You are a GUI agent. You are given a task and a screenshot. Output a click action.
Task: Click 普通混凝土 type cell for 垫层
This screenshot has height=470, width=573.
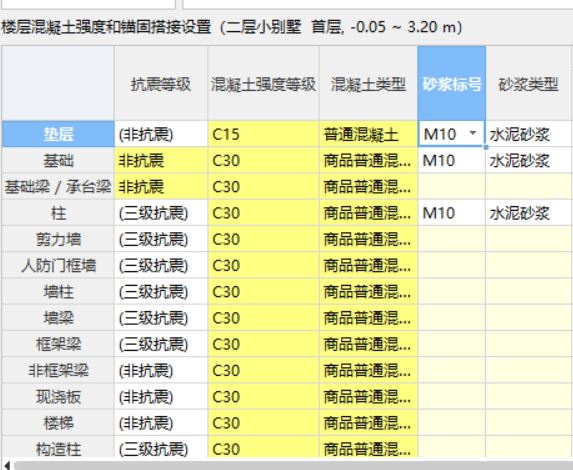[368, 134]
